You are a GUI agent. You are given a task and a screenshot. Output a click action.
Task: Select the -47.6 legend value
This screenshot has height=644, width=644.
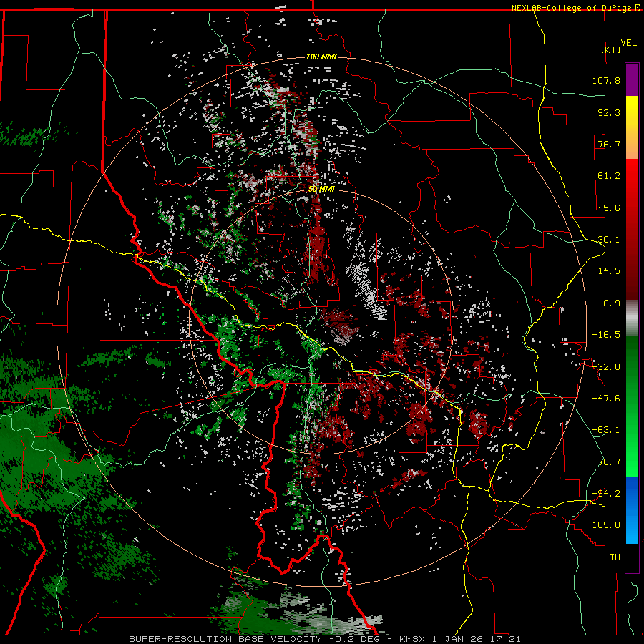pyautogui.click(x=606, y=399)
